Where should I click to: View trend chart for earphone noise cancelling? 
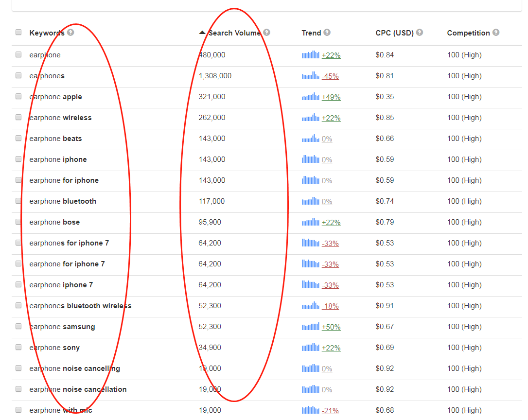311,368
